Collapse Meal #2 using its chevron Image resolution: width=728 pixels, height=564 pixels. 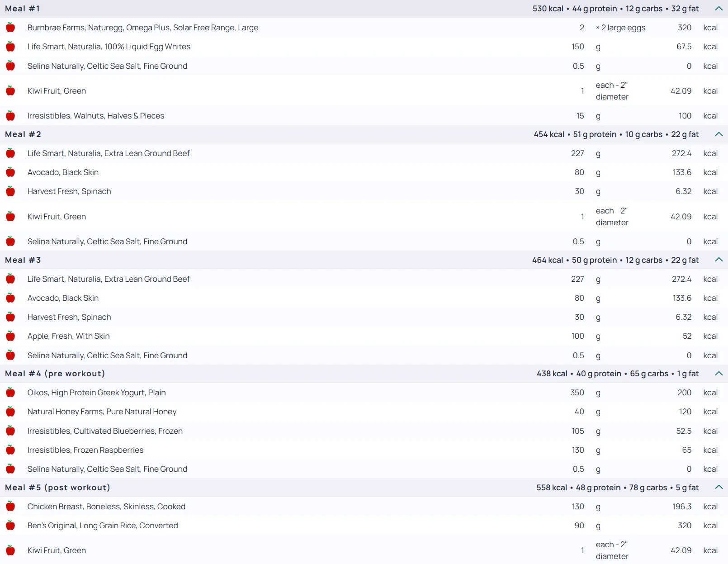[x=719, y=134]
